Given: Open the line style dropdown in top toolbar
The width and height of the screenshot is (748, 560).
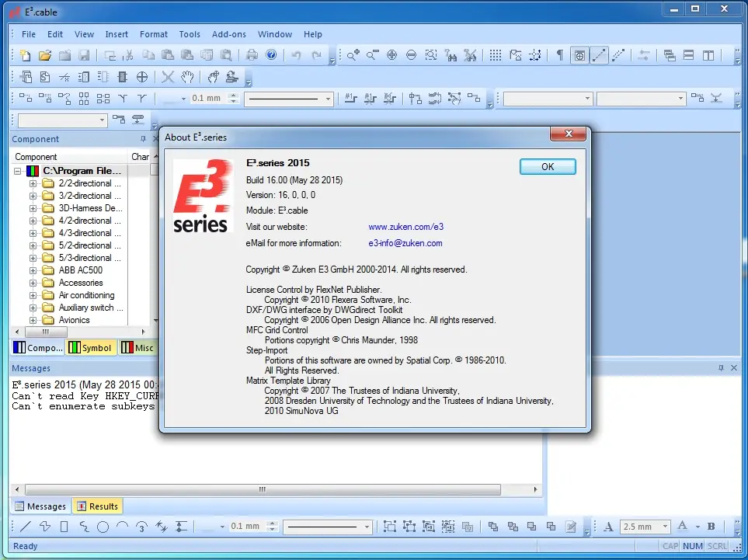Looking at the screenshot, I should pyautogui.click(x=328, y=99).
